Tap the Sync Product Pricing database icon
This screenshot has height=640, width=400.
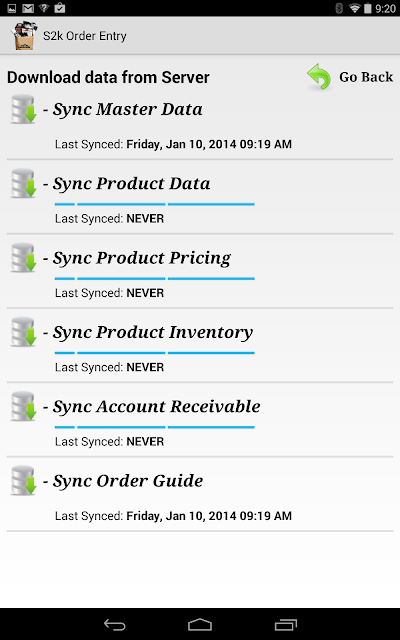pyautogui.click(x=23, y=258)
